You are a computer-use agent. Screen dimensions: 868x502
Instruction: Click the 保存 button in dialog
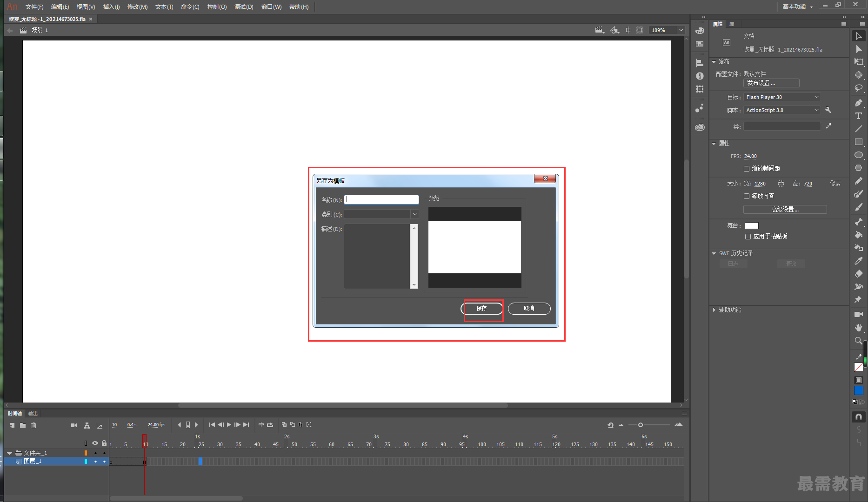coord(481,309)
